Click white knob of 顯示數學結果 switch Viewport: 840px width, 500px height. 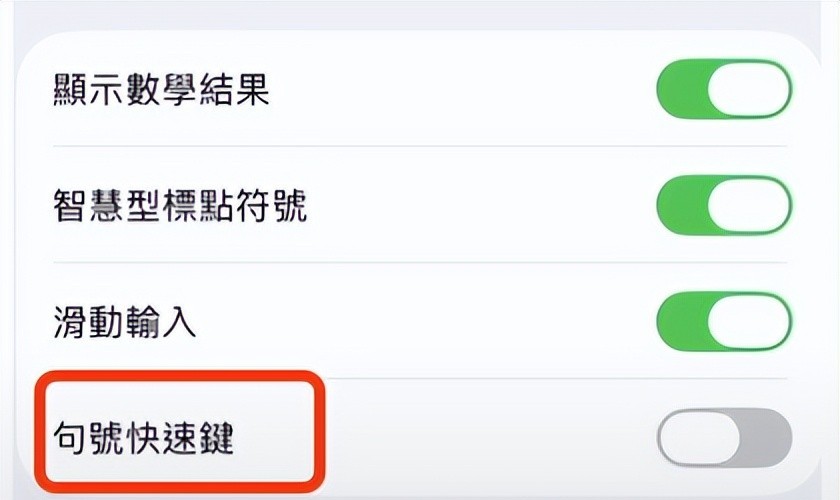tap(749, 91)
